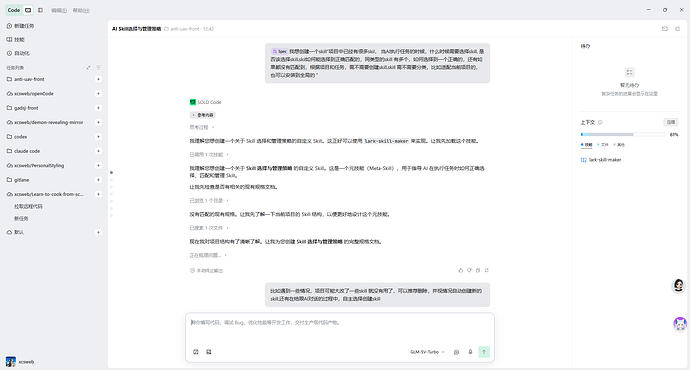Click the context usage progress bar
The height and width of the screenshot is (370, 690).
(623, 135)
